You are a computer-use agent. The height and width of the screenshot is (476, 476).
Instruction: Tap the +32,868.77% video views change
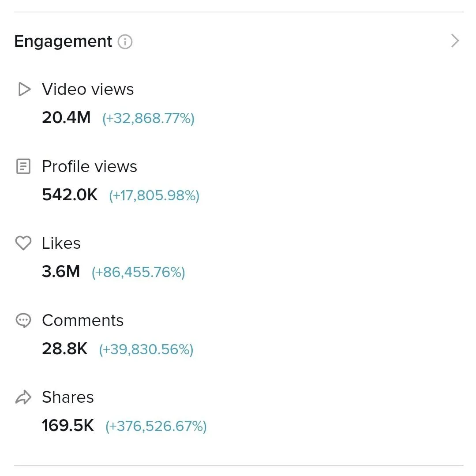coord(148,118)
